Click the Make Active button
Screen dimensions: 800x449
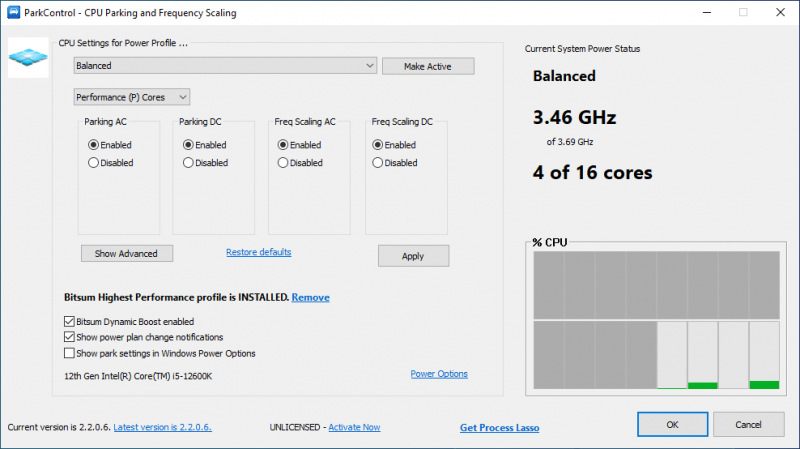pyautogui.click(x=428, y=66)
